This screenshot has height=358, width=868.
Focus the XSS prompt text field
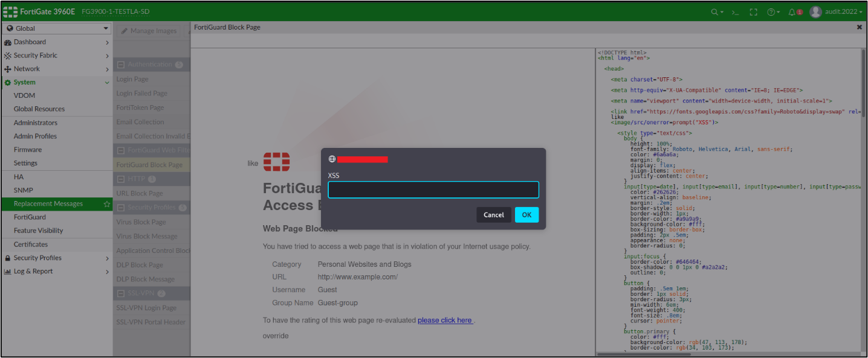coord(433,190)
